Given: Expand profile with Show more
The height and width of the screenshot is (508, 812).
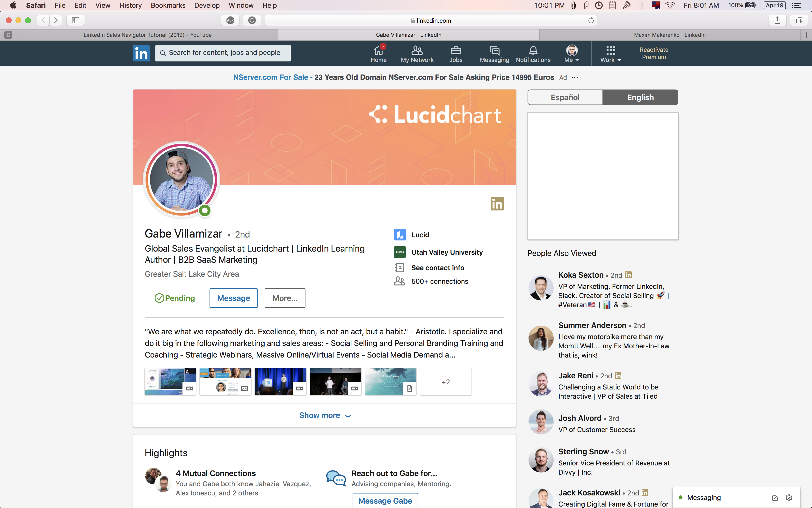Looking at the screenshot, I should pyautogui.click(x=325, y=415).
